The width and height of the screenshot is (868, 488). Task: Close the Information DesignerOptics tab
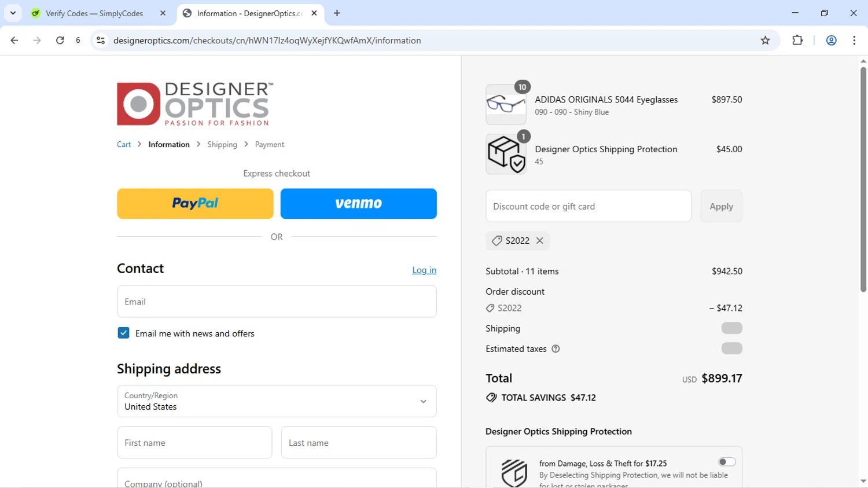314,13
